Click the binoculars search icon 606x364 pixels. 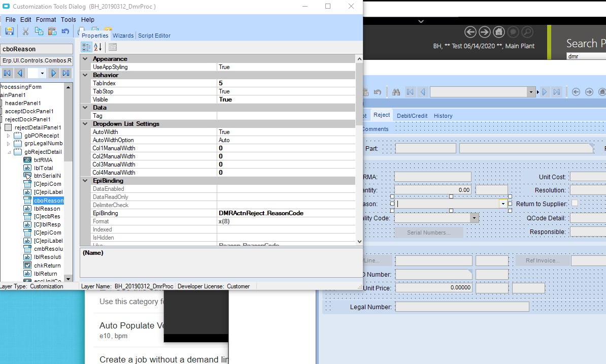coord(396,92)
